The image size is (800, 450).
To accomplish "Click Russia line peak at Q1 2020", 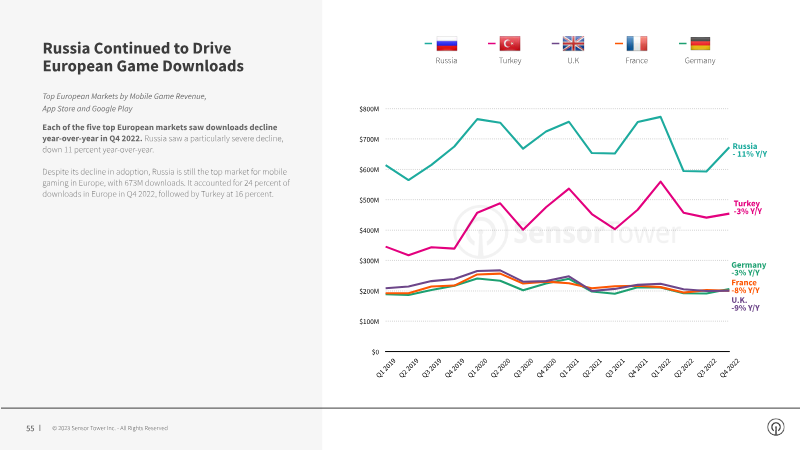I will pos(478,119).
